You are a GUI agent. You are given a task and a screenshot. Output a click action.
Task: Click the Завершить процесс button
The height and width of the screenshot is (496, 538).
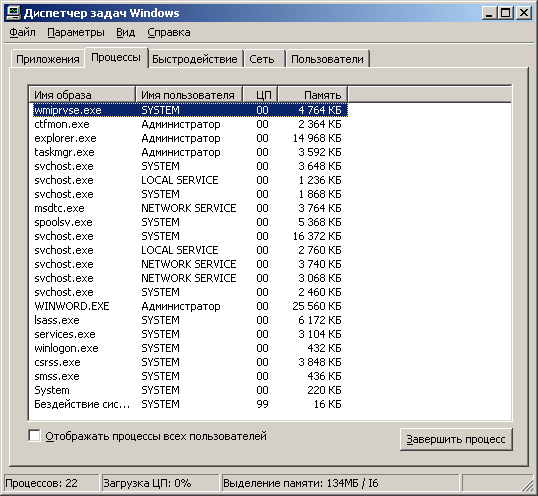456,439
